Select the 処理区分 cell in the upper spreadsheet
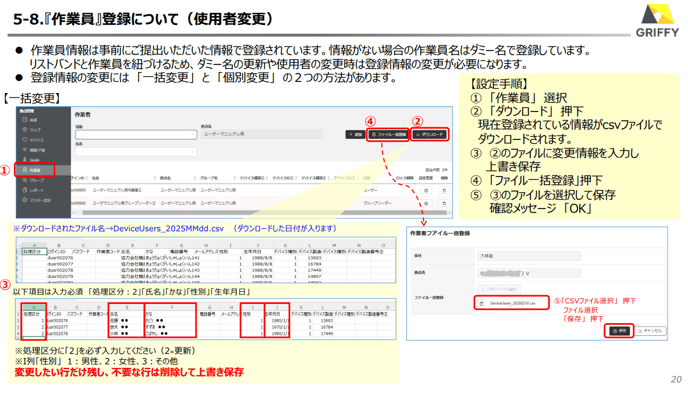Image resolution: width=688 pixels, height=394 pixels. point(34,251)
